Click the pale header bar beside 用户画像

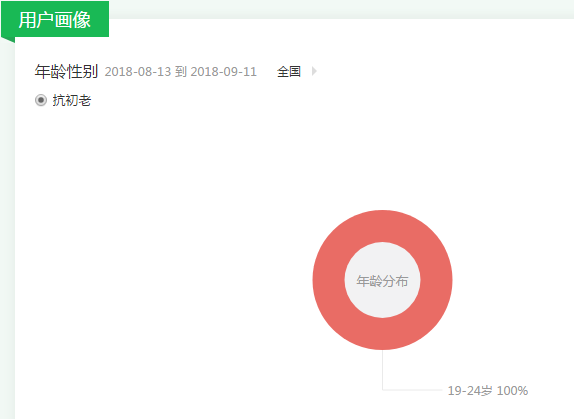tap(341, 10)
